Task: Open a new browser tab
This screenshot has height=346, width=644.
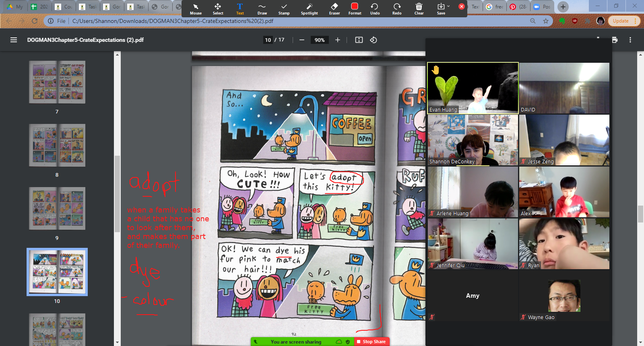Action: 563,7
